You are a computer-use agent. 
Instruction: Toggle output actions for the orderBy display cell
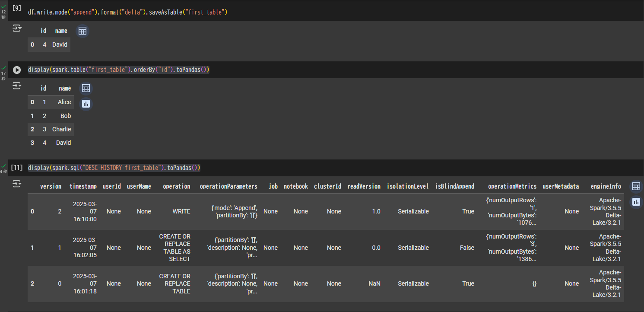pyautogui.click(x=17, y=86)
